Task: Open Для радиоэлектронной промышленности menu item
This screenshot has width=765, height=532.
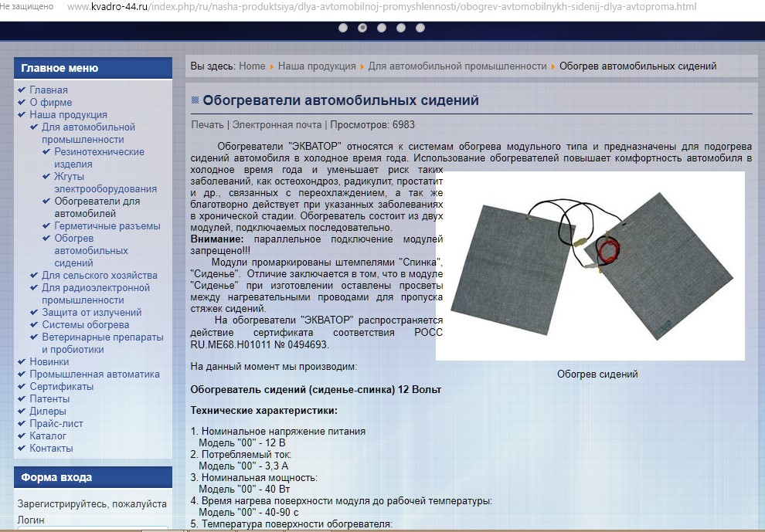Action: 96,293
